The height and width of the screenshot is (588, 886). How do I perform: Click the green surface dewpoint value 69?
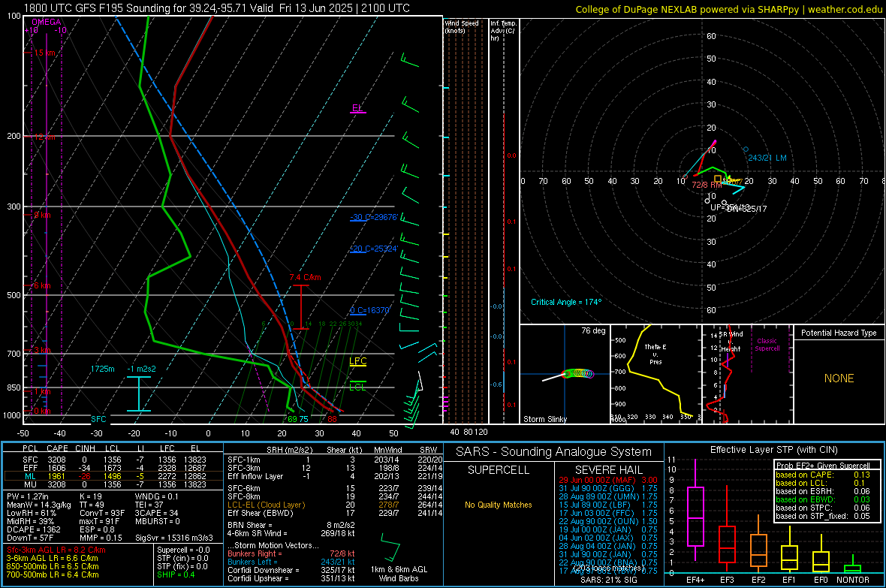click(x=292, y=419)
